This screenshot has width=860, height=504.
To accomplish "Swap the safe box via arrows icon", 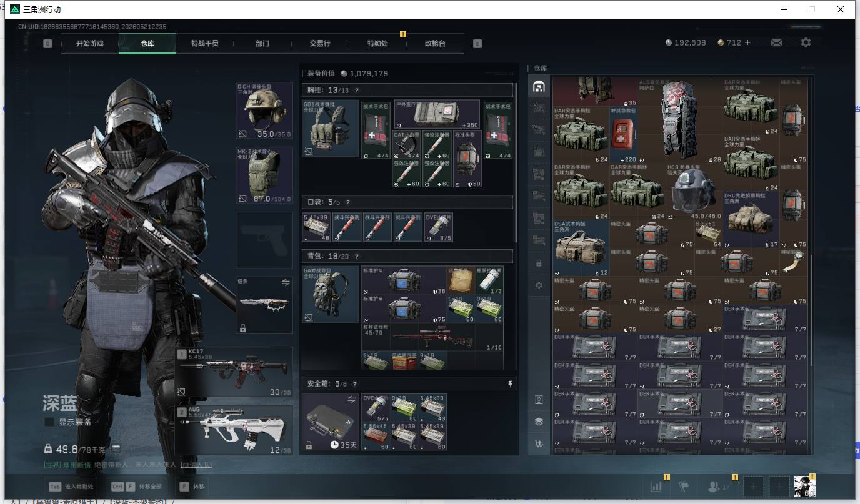I will pyautogui.click(x=351, y=399).
